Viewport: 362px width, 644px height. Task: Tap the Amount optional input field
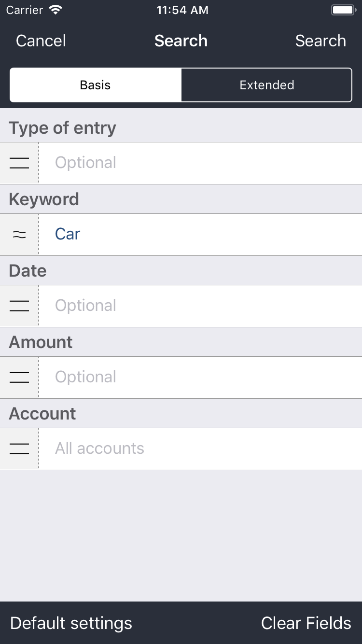(200, 378)
